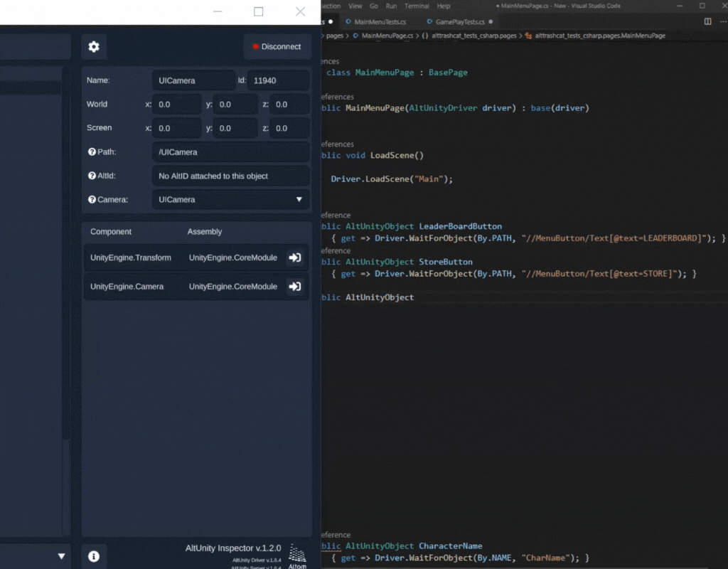Click the LeaderBoardButton property name
The height and width of the screenshot is (569, 728).
[461, 226]
